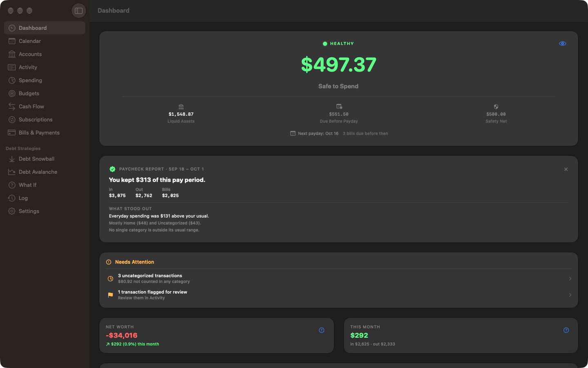Click the Spending pie chart icon

12,80
